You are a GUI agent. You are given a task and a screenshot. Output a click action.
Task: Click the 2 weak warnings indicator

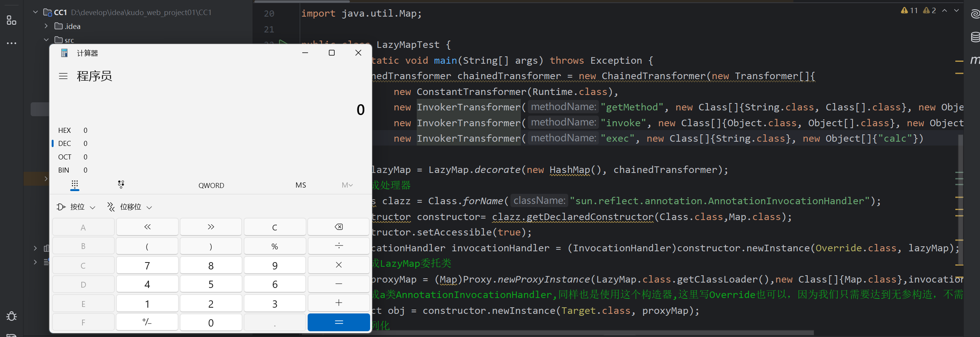929,10
